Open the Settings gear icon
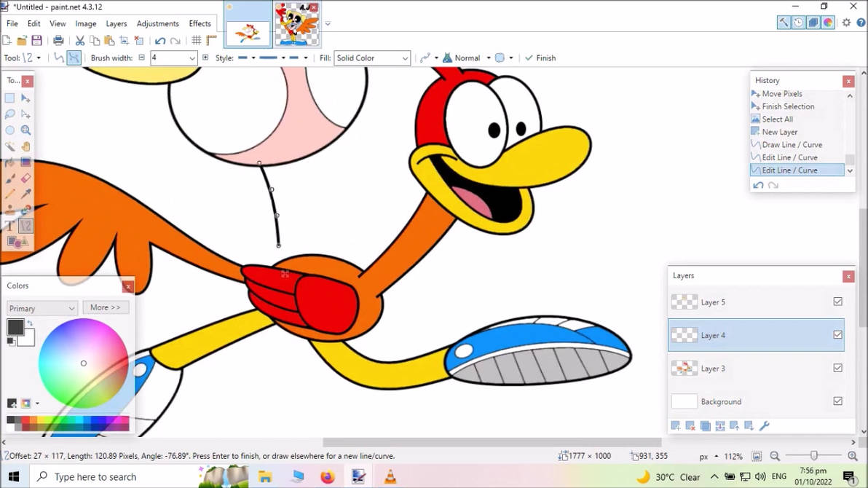This screenshot has width=868, height=488. tap(846, 23)
